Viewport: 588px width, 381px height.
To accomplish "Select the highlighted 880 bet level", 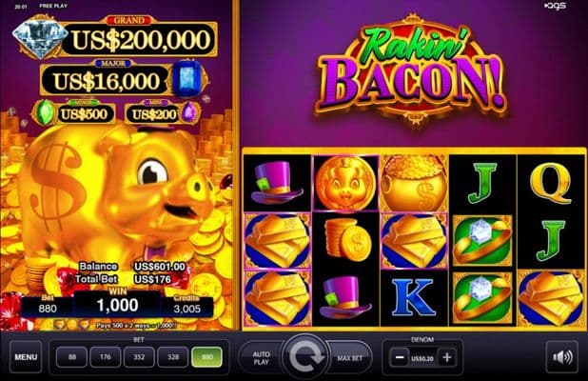I will [x=207, y=357].
